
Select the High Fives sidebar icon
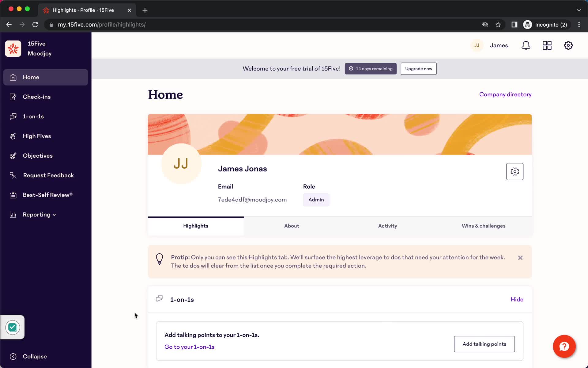pos(13,136)
